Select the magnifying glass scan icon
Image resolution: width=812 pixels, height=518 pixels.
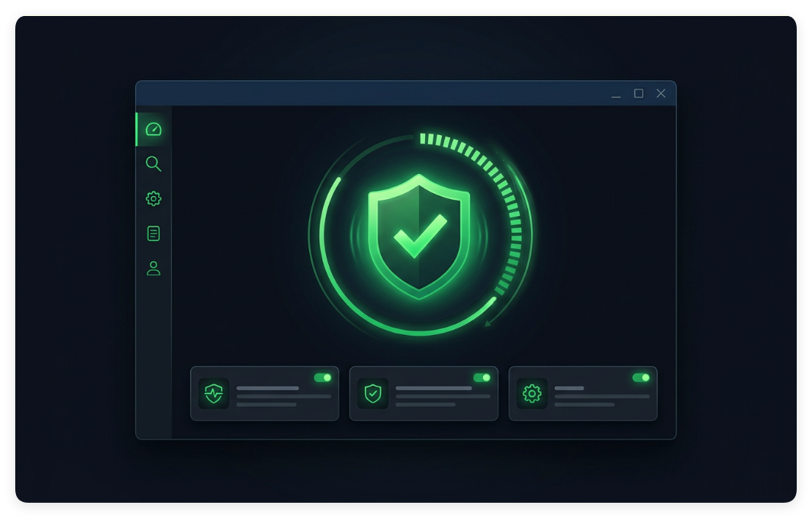point(153,163)
